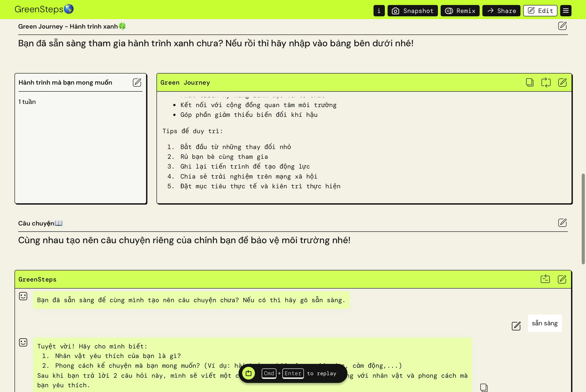Reset the GreenSteps chat conversation
Image resolution: width=586 pixels, height=392 pixels.
(x=545, y=279)
